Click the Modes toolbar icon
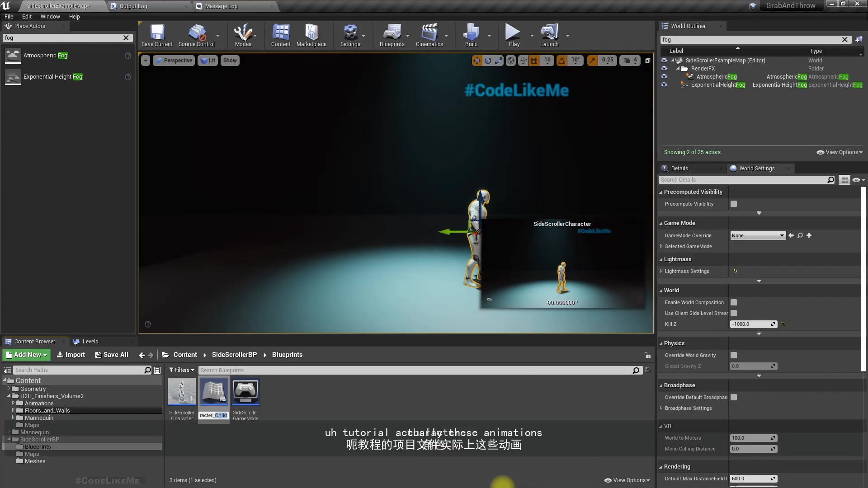The image size is (868, 488). tap(243, 35)
